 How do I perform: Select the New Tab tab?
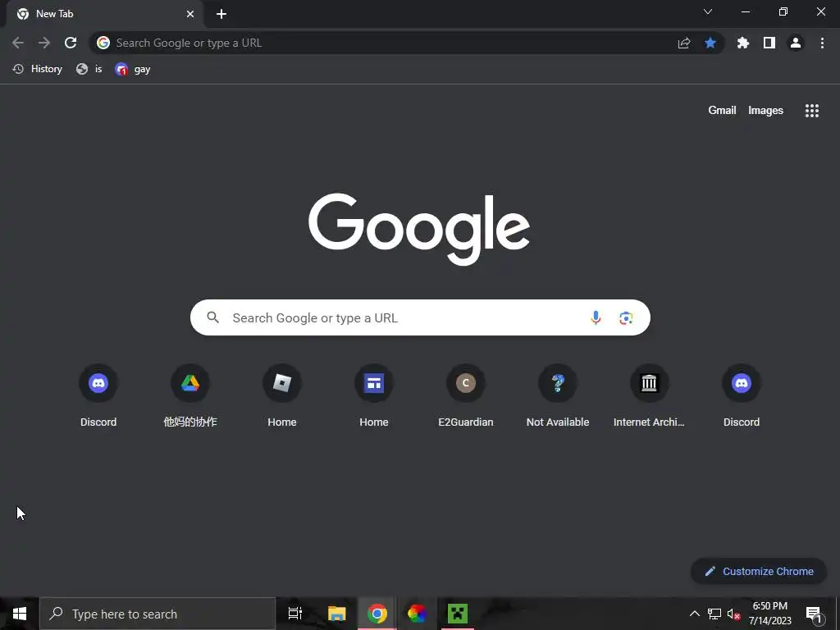104,14
